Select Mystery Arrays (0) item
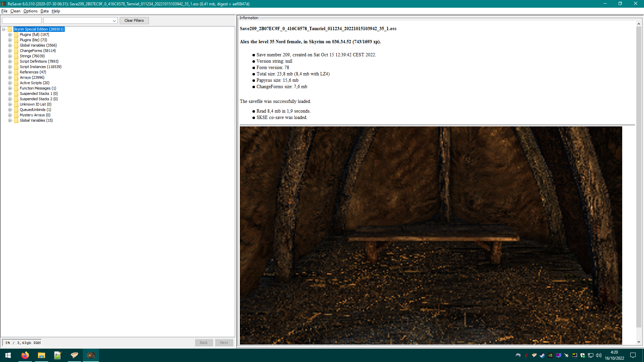This screenshot has width=644, height=362. pyautogui.click(x=35, y=115)
